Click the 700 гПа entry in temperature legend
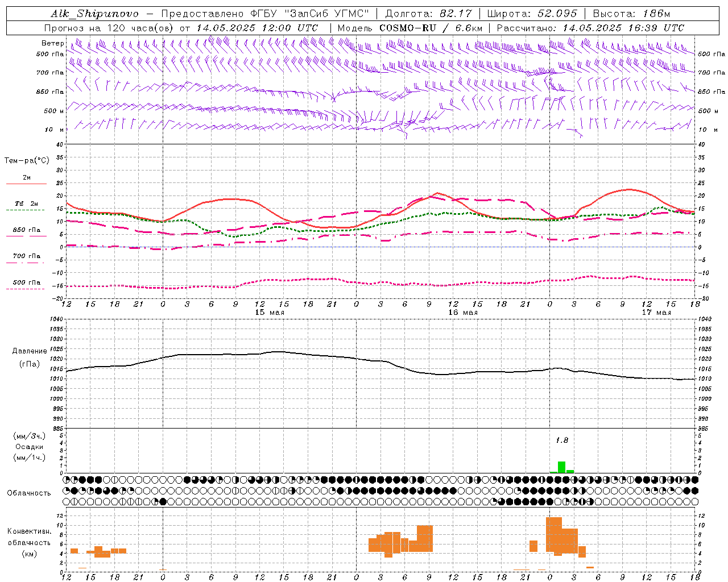Viewport: 728px width, 582px height. [27, 256]
